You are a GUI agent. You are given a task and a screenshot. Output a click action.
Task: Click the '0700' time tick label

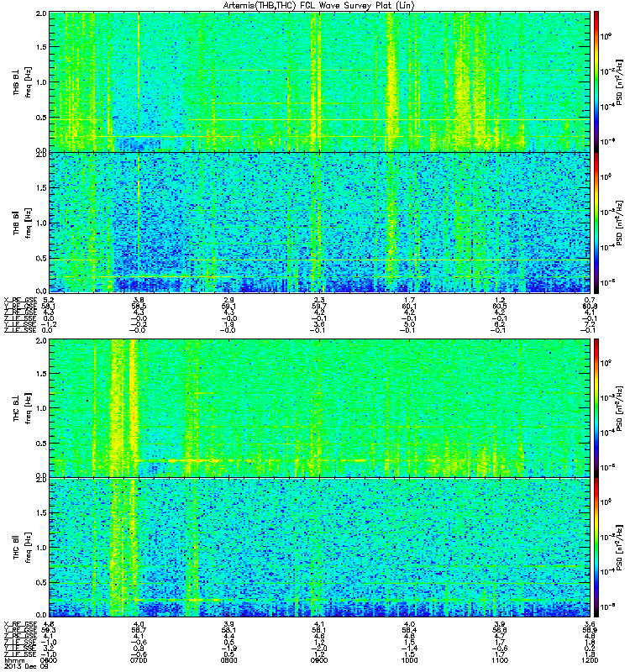(x=139, y=660)
